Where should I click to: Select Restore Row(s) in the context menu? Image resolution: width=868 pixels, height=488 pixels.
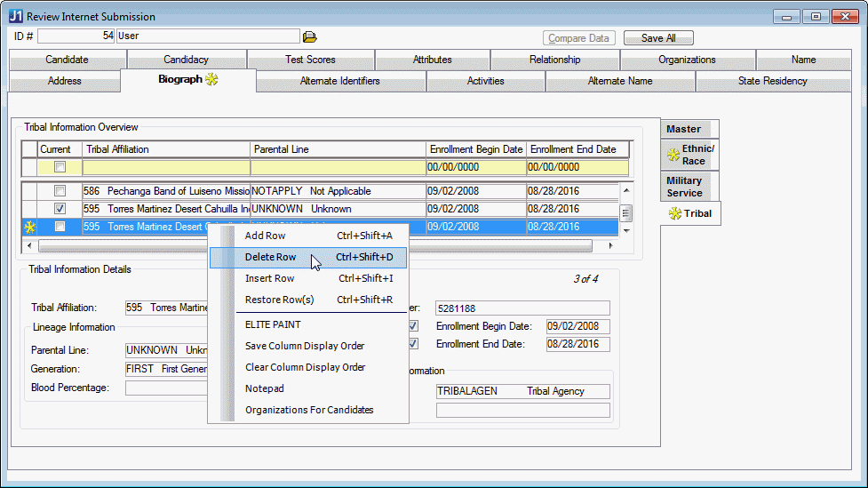279,300
